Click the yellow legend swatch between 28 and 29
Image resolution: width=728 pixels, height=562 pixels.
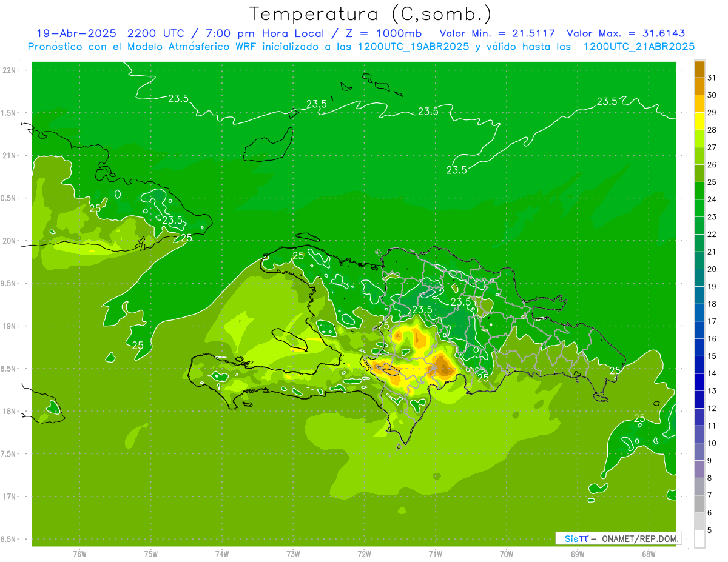(699, 121)
